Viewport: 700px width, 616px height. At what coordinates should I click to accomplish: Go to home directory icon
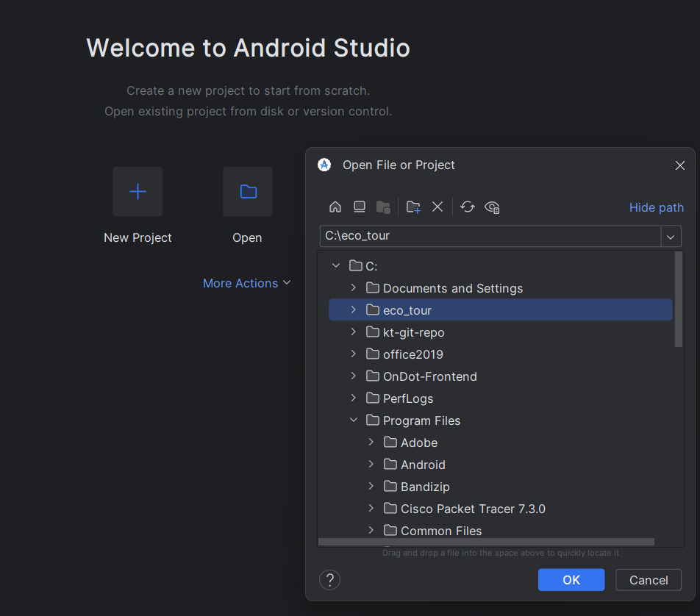[335, 207]
